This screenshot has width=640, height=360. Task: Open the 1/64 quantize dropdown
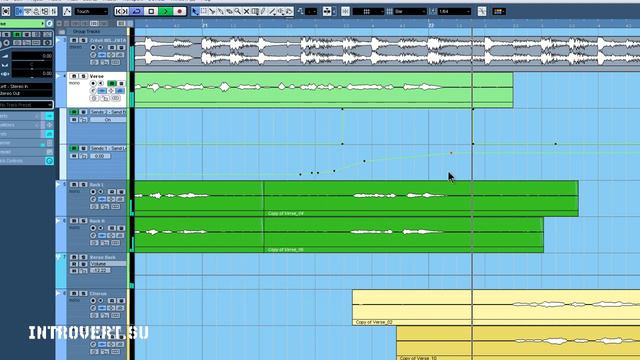click(455, 11)
